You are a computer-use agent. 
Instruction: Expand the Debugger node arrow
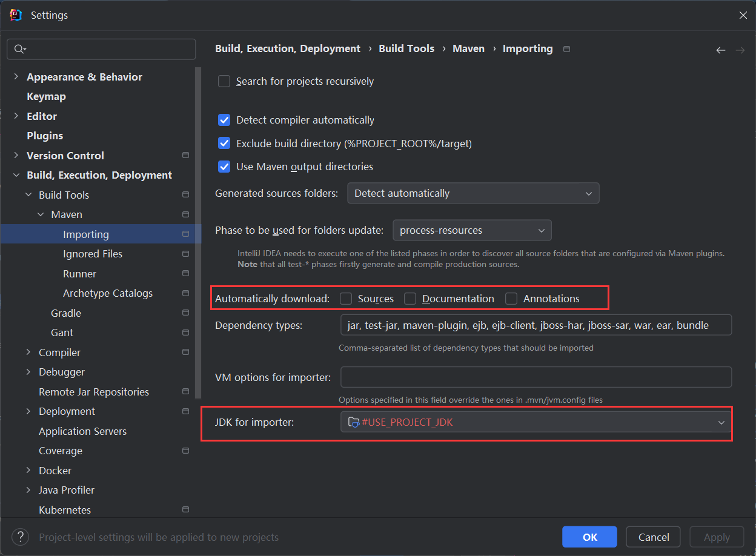(x=28, y=372)
